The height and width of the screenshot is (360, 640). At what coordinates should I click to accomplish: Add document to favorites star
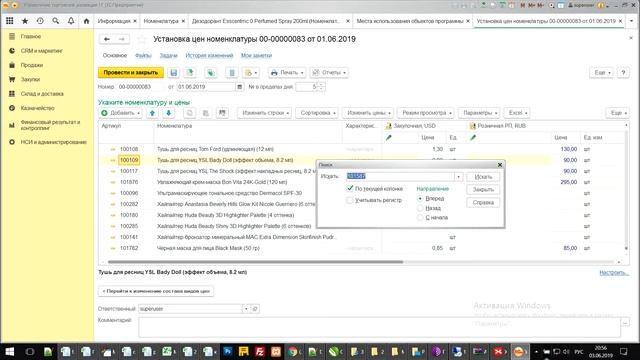[x=141, y=39]
